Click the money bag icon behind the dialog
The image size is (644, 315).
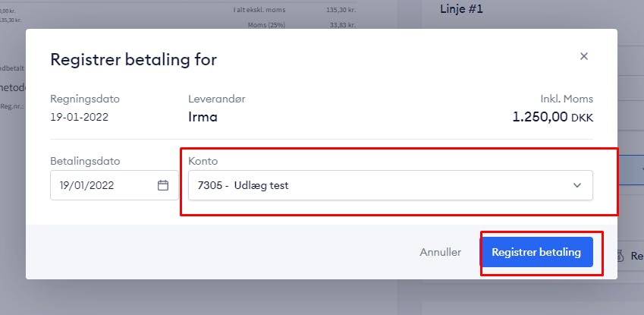tap(620, 256)
